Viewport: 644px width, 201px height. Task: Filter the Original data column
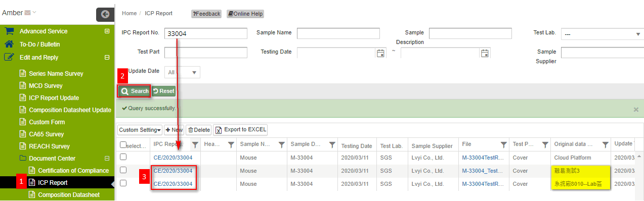(x=605, y=145)
